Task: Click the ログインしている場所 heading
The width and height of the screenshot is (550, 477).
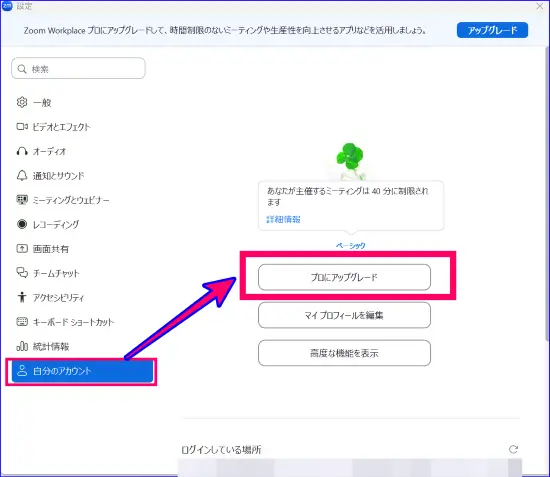Action: [221, 450]
